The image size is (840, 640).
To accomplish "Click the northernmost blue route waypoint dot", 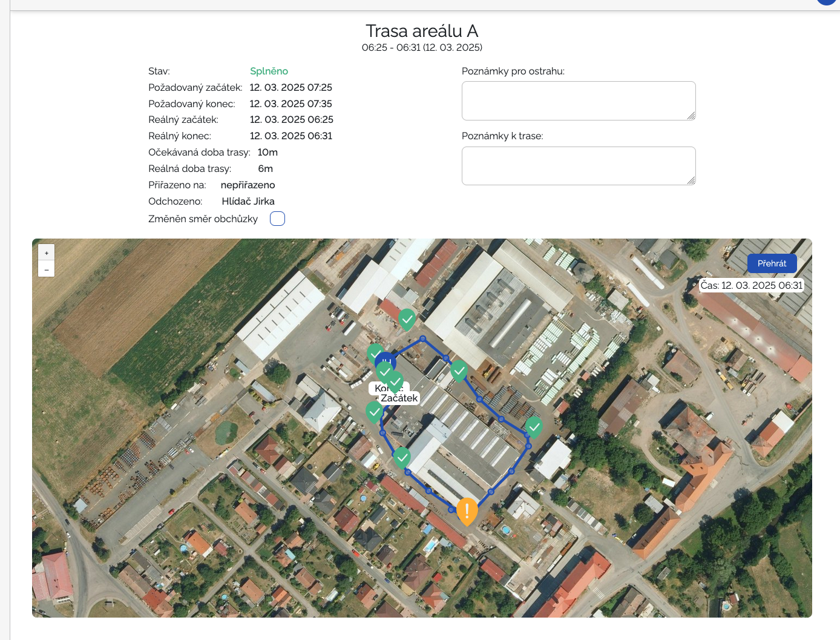I will tap(423, 339).
